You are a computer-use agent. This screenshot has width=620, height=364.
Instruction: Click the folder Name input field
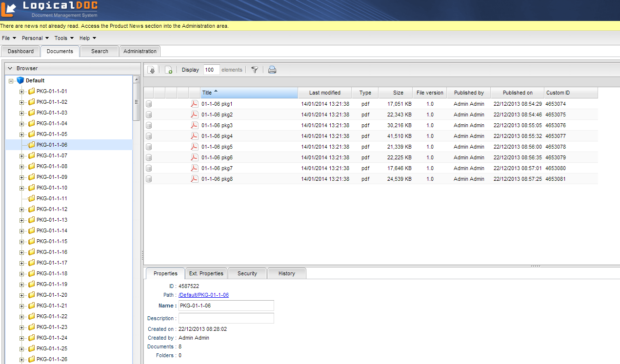click(x=226, y=306)
